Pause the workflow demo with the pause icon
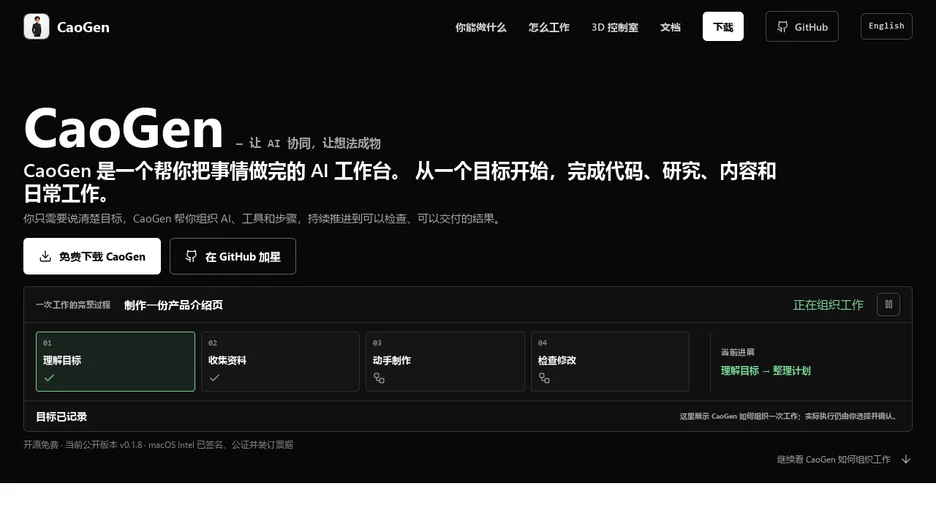The width and height of the screenshot is (936, 527). (888, 304)
